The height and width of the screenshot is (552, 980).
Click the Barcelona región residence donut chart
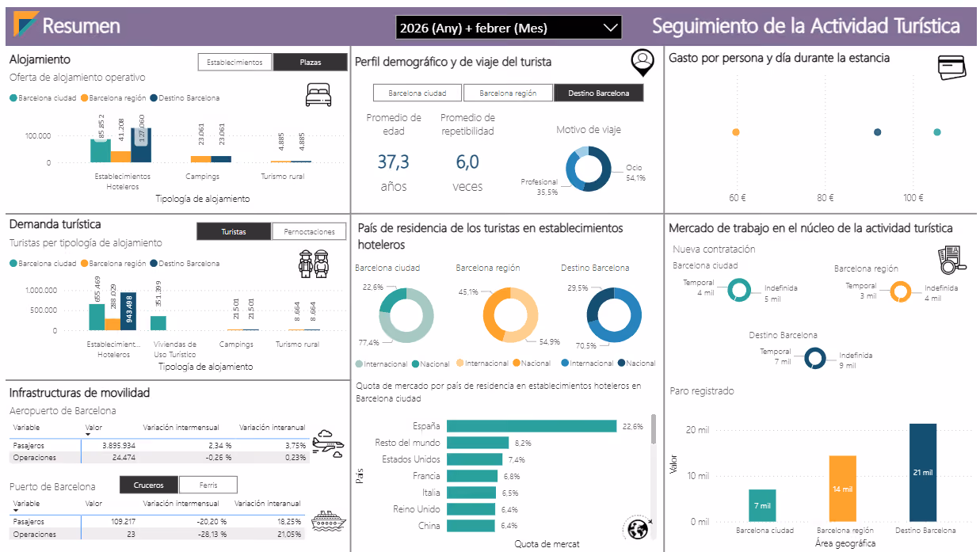510,315
